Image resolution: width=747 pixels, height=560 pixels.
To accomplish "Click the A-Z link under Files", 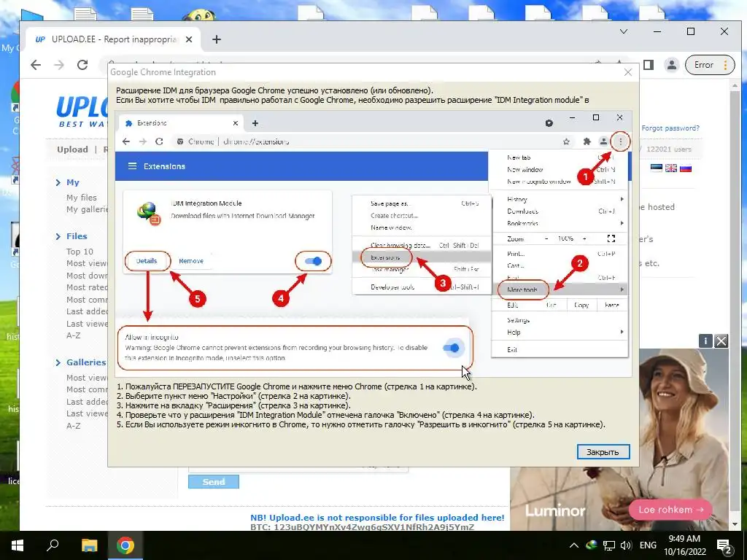I will [x=74, y=335].
